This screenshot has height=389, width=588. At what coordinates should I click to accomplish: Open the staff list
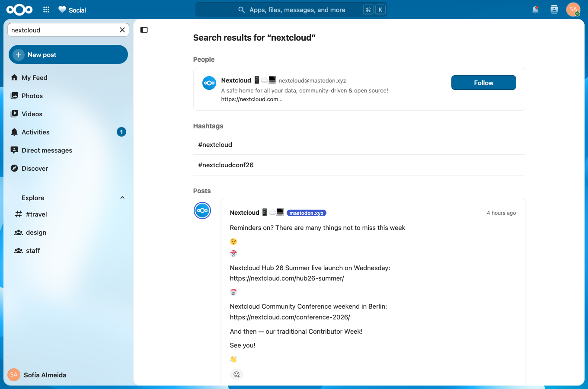(x=68, y=251)
